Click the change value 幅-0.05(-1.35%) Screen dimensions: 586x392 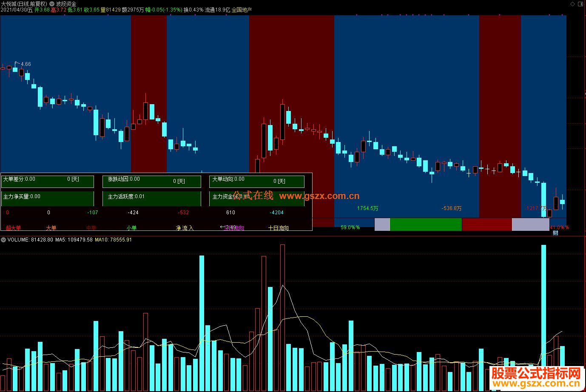pyautogui.click(x=164, y=10)
